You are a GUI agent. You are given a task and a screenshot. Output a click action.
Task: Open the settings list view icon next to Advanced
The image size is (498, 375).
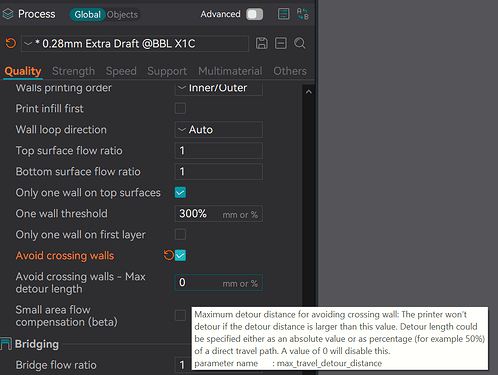point(283,14)
